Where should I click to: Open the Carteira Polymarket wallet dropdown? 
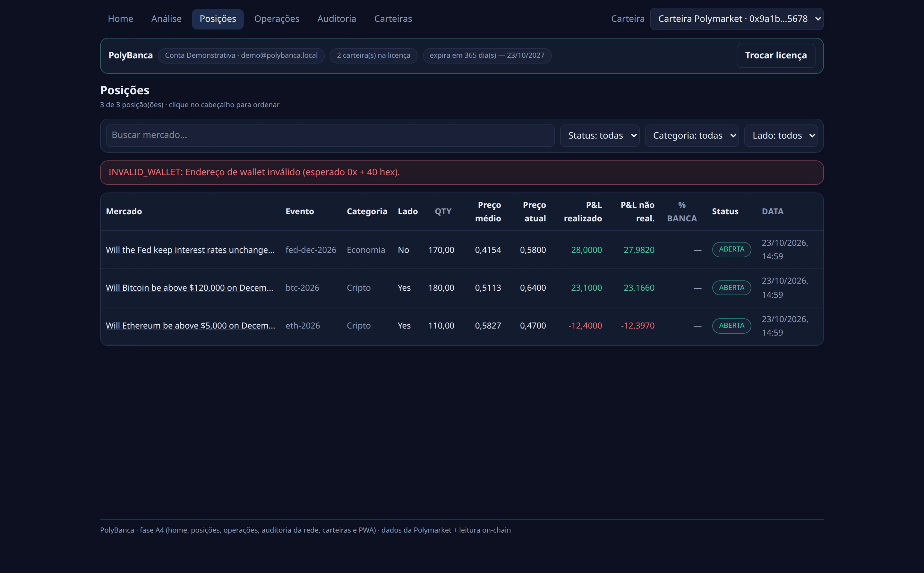(x=736, y=19)
